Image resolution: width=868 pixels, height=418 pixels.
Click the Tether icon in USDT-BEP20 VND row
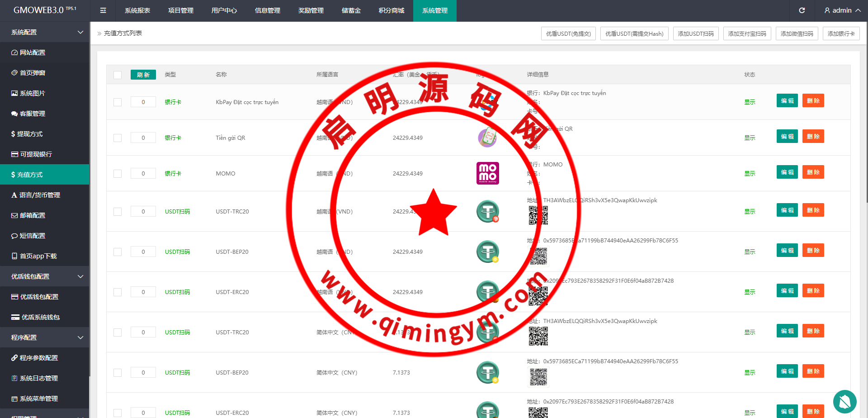pos(487,252)
